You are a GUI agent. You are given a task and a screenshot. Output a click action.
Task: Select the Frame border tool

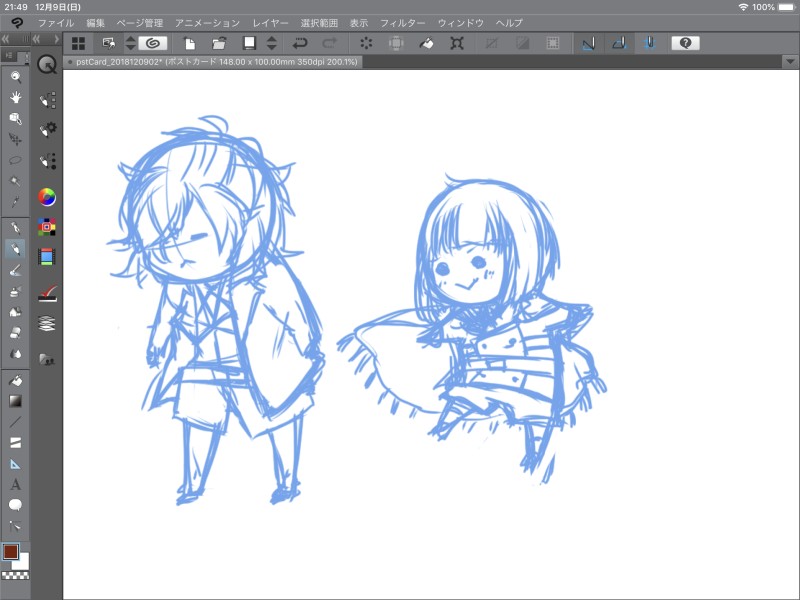(16, 443)
